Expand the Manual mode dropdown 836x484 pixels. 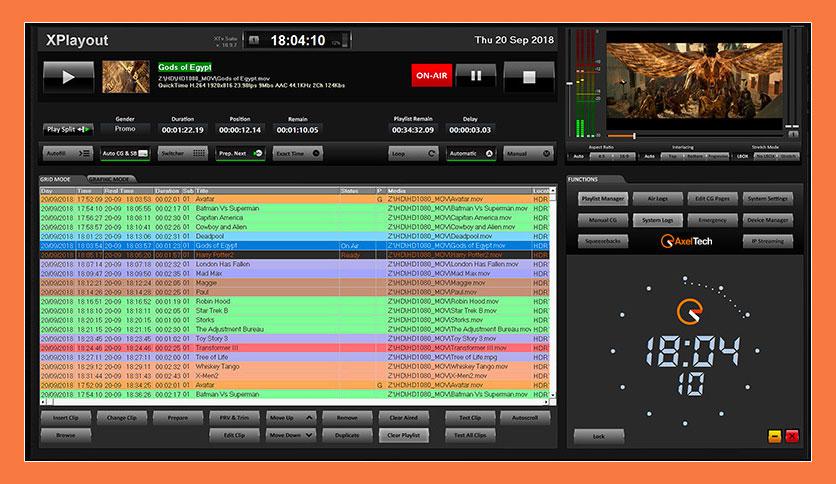pyautogui.click(x=528, y=154)
